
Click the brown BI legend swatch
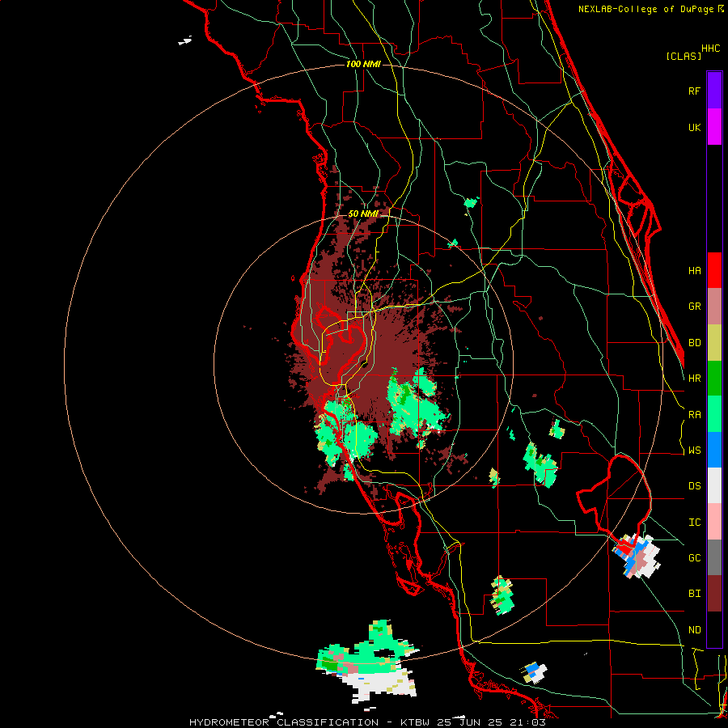click(x=714, y=594)
